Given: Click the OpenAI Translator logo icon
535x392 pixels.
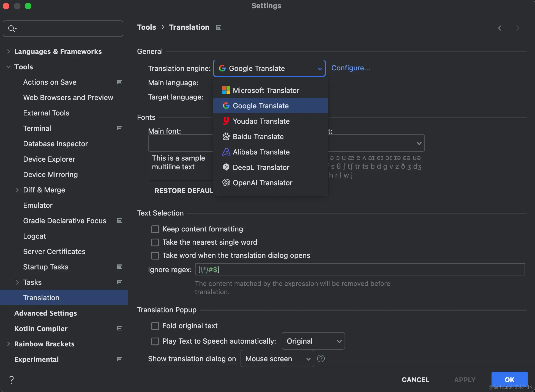Looking at the screenshot, I should click(x=226, y=183).
